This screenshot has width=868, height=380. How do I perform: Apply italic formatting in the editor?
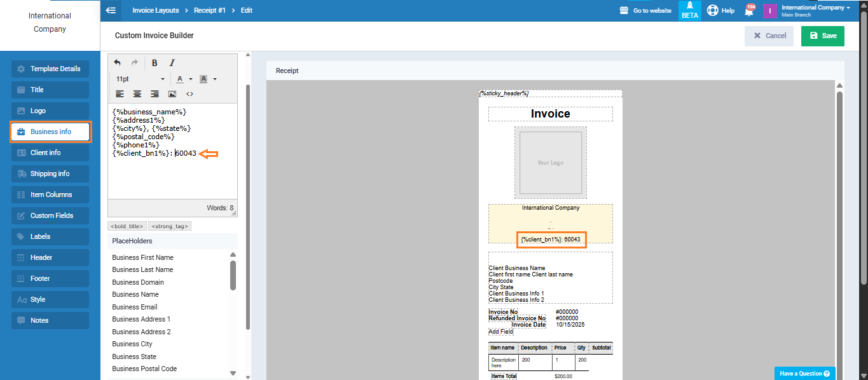(172, 63)
